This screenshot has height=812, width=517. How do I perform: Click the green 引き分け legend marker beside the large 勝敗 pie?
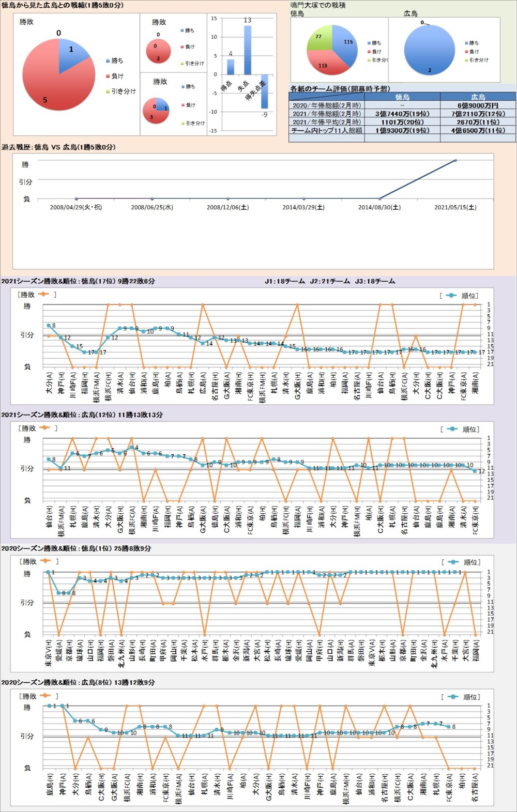click(x=108, y=91)
